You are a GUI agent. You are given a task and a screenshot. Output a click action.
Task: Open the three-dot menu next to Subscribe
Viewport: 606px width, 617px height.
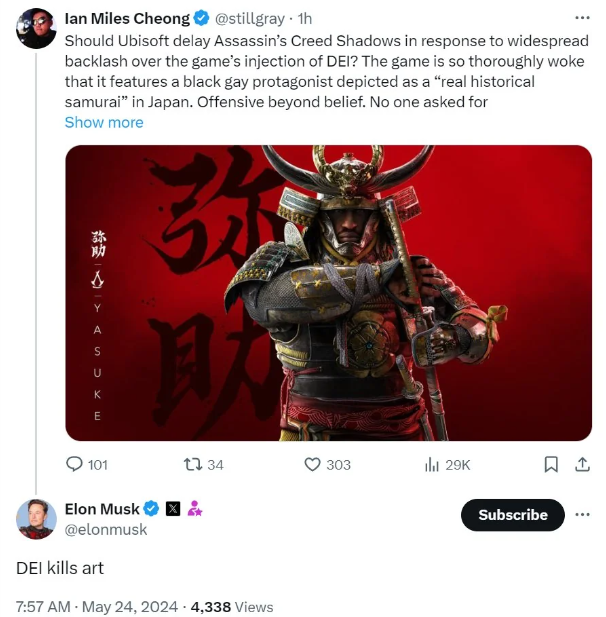tap(582, 515)
